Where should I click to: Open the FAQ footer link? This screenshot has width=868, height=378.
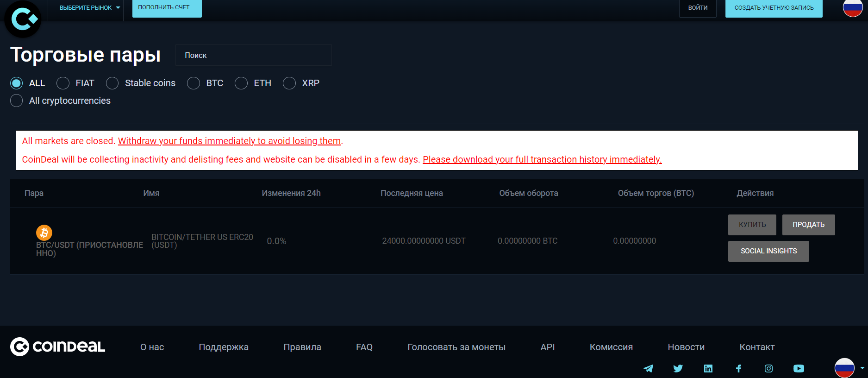(364, 347)
